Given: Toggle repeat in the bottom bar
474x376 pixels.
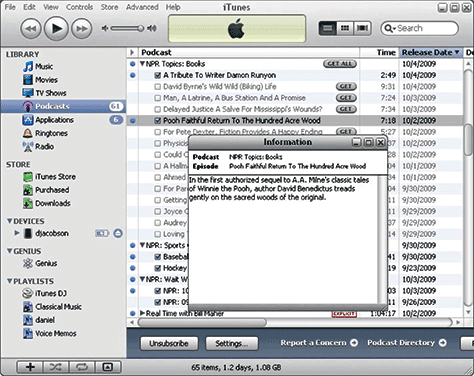Looking at the screenshot, I should pos(82,367).
